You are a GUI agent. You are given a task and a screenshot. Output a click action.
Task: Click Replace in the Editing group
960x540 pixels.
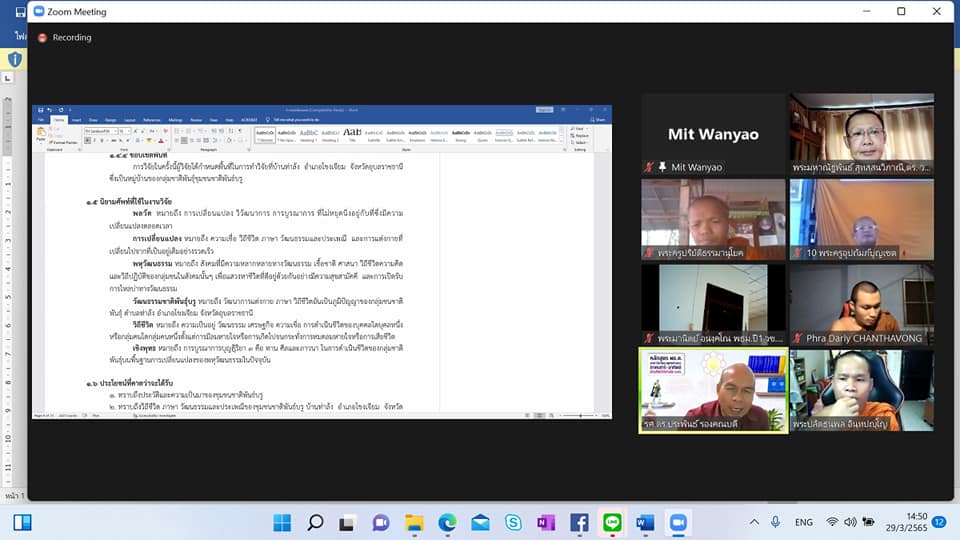pyautogui.click(x=579, y=136)
